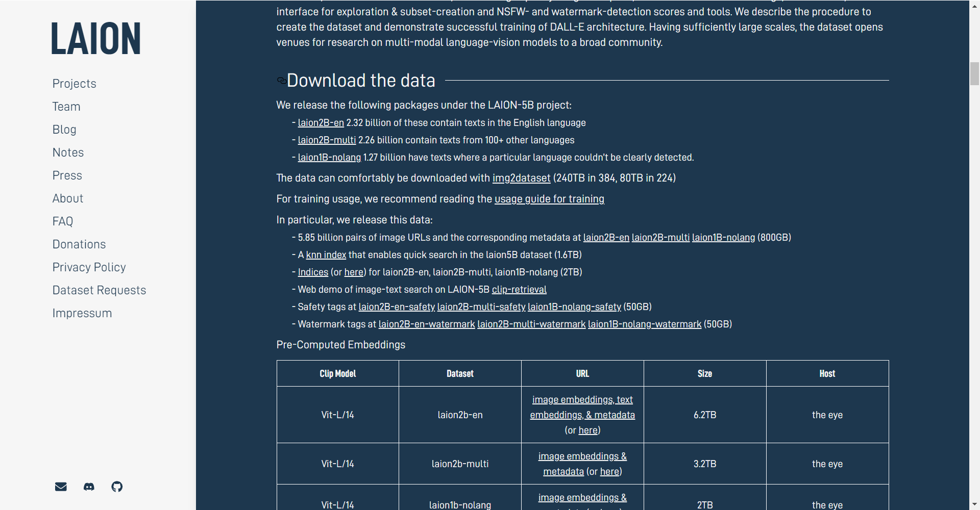
Task: Open laion2B-multi-watermark link
Action: [531, 324]
